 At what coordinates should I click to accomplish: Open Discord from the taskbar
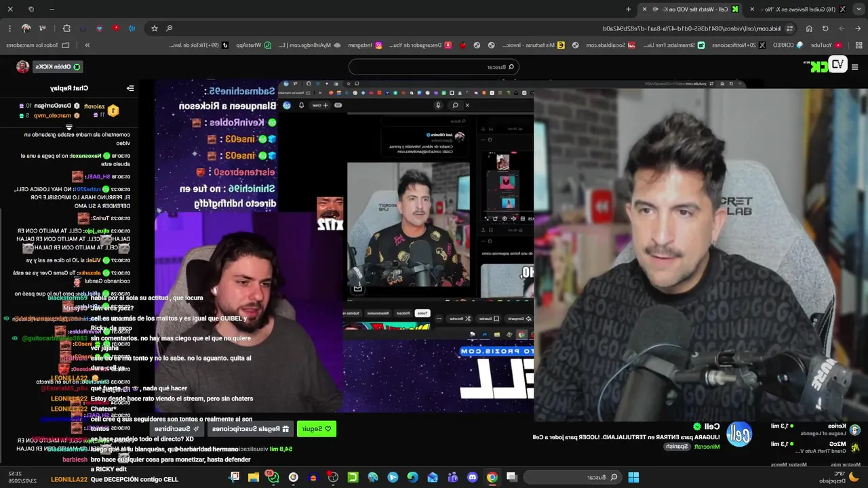472,477
